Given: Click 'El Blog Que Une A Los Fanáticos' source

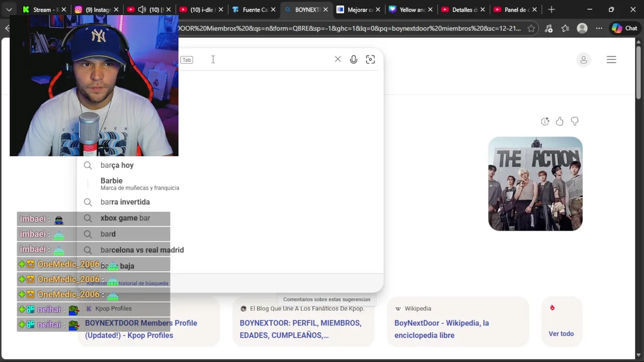Looking at the screenshot, I should click(x=307, y=308).
